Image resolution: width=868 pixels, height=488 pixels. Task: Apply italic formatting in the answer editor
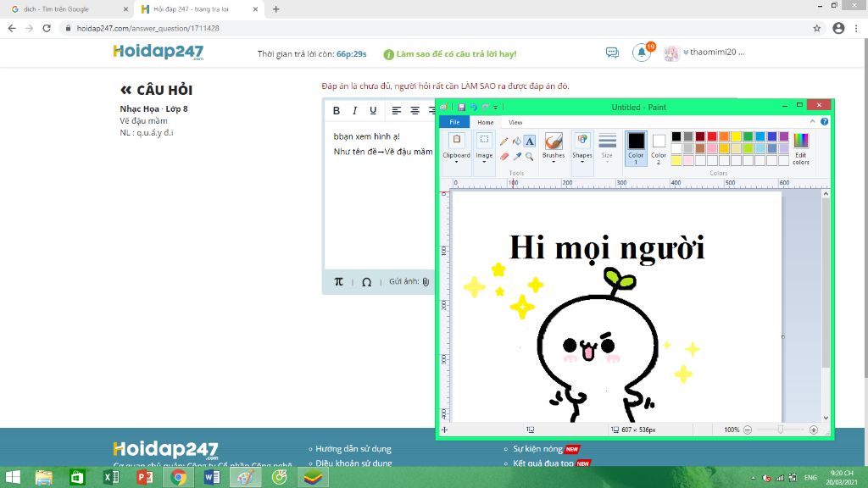click(x=355, y=111)
